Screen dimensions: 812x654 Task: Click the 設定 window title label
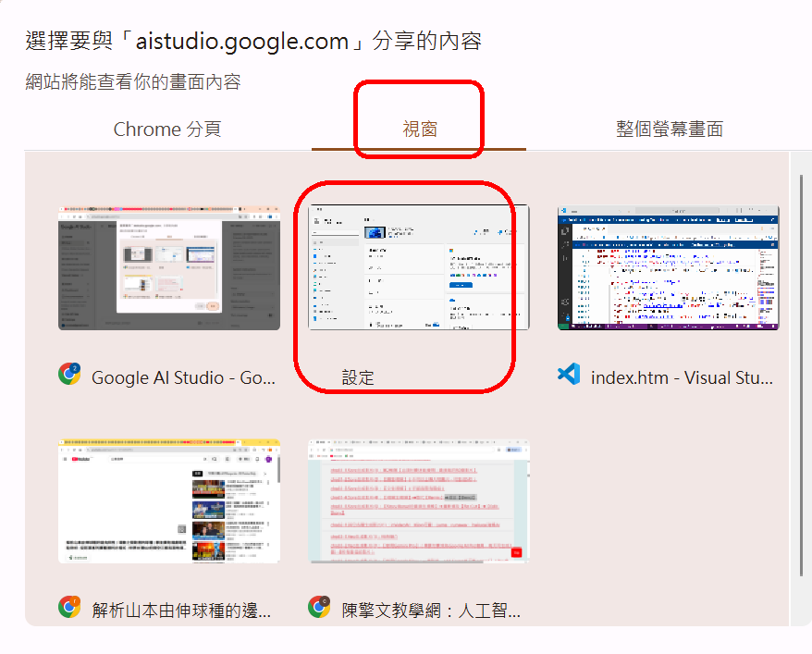click(358, 377)
